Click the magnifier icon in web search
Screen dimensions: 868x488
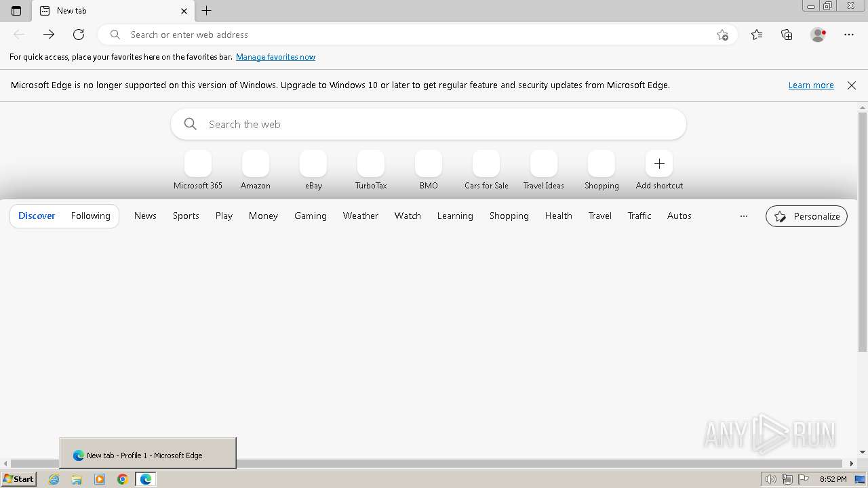tap(191, 124)
